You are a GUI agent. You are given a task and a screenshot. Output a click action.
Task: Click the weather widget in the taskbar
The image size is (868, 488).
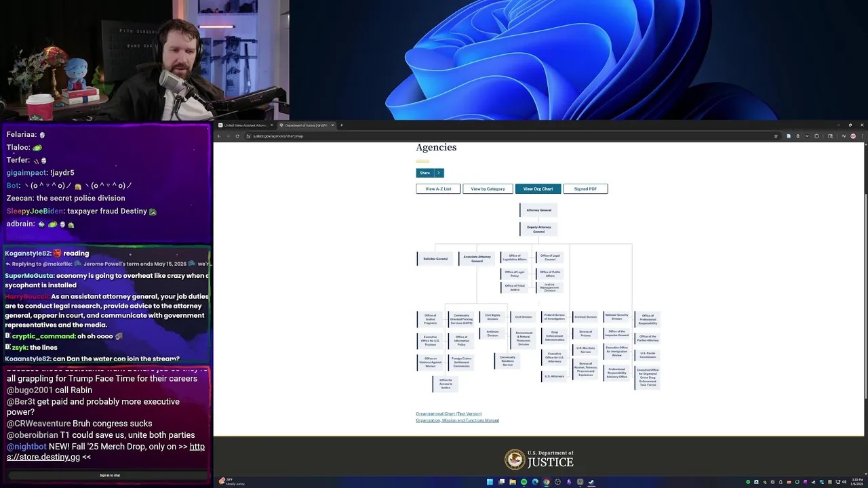click(x=231, y=482)
